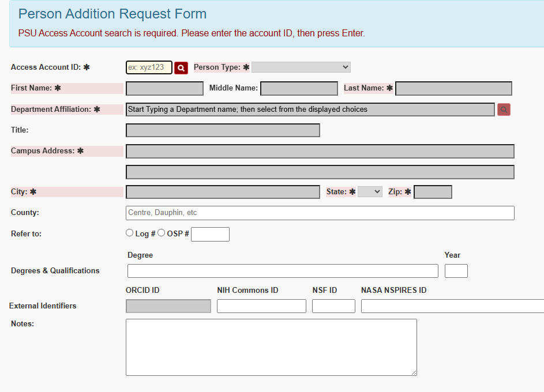Click the Department Affiliation search icon
This screenshot has width=544, height=392.
(x=504, y=110)
